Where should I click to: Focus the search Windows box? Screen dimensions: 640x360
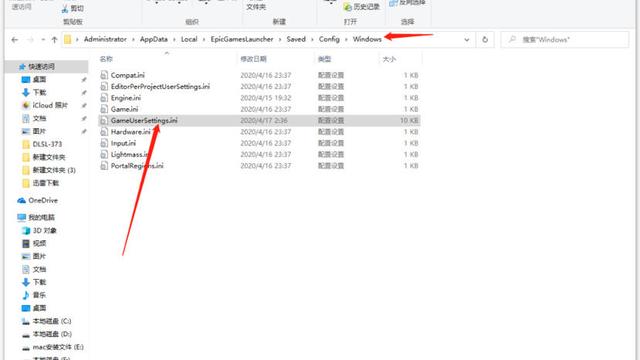pos(565,40)
